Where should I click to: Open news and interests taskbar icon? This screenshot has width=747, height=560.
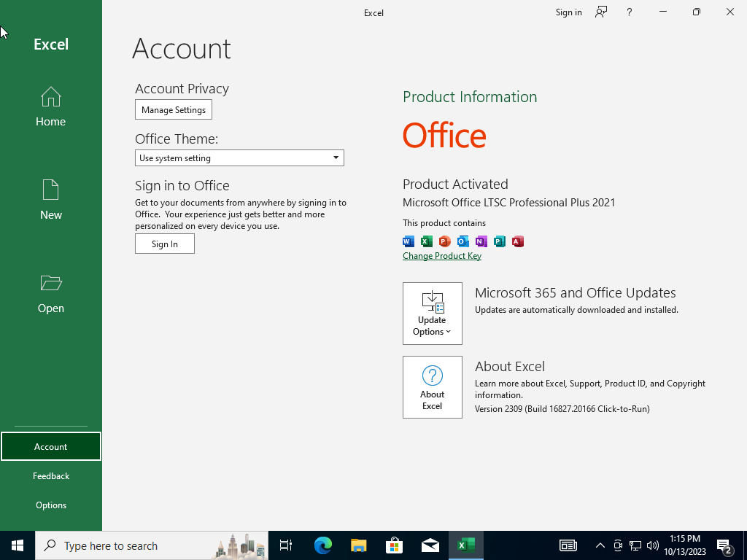pyautogui.click(x=568, y=545)
